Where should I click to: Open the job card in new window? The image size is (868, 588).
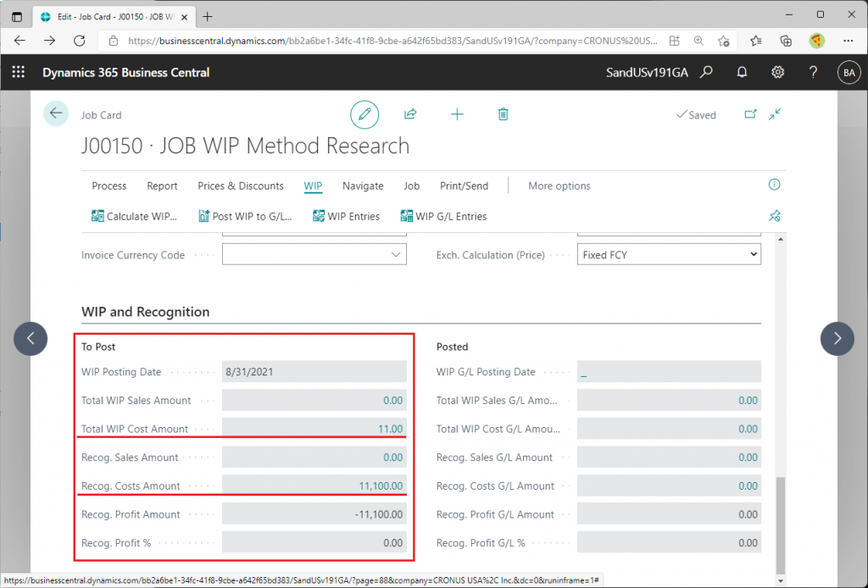coord(750,114)
